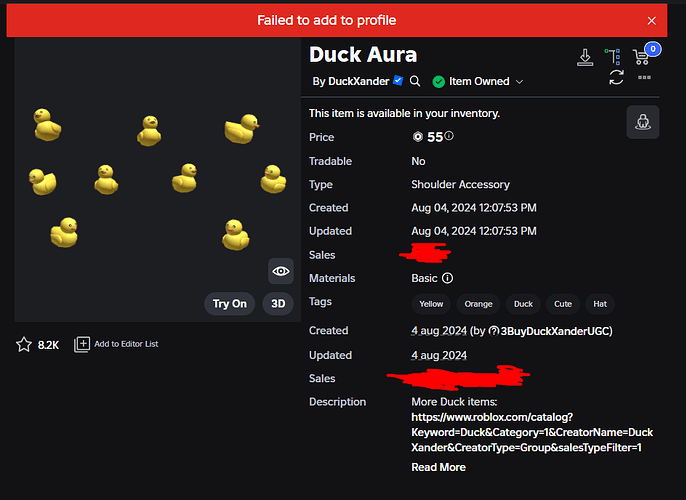Click the Robux currency icon

(418, 137)
